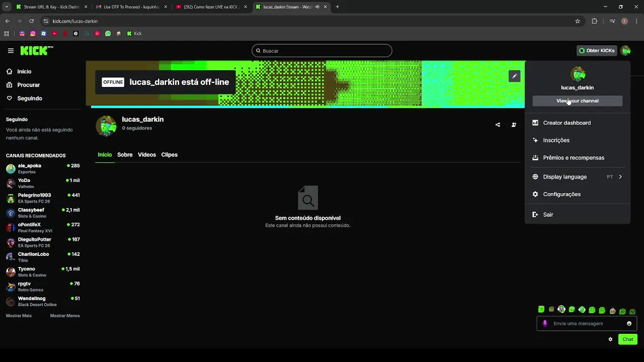Image resolution: width=644 pixels, height=362 pixels.
Task: Bookmark this page with star icon
Action: point(578,21)
